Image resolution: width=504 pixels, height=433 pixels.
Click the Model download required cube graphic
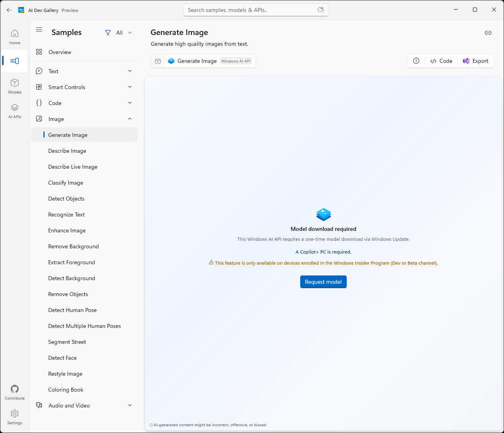(324, 215)
